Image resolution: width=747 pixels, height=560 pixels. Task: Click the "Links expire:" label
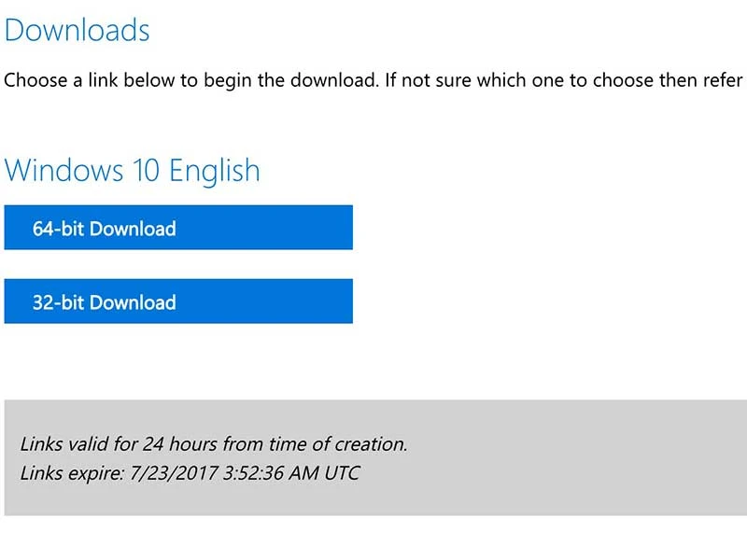[71, 473]
